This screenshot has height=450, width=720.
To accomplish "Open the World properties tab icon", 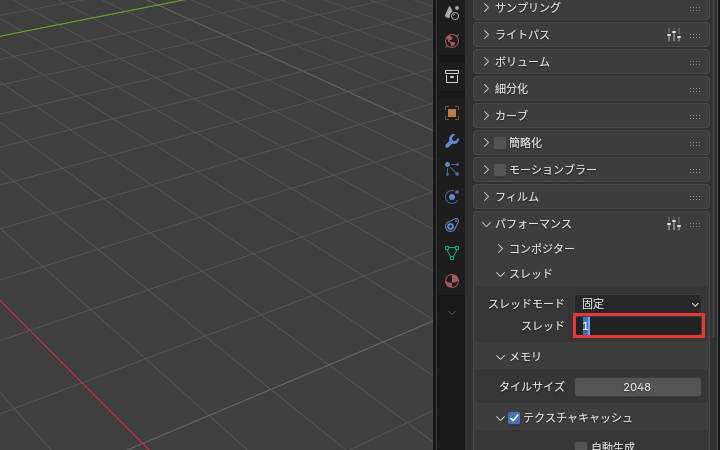I will coord(452,41).
